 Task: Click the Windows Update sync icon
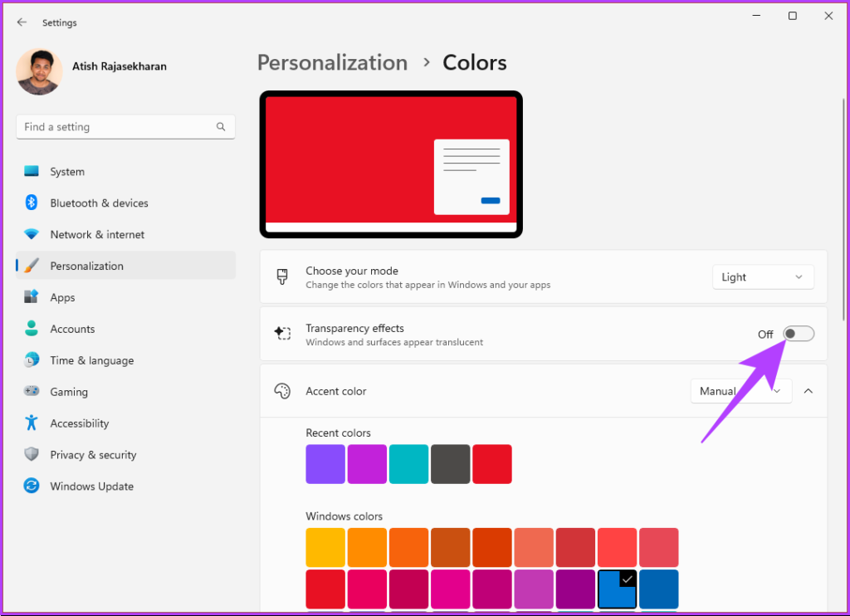coord(32,486)
